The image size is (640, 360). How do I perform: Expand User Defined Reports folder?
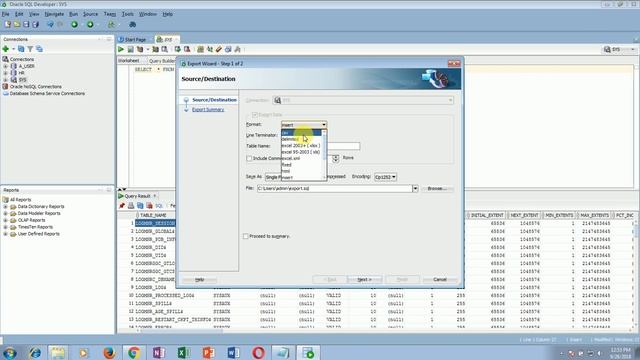pyautogui.click(x=6, y=234)
